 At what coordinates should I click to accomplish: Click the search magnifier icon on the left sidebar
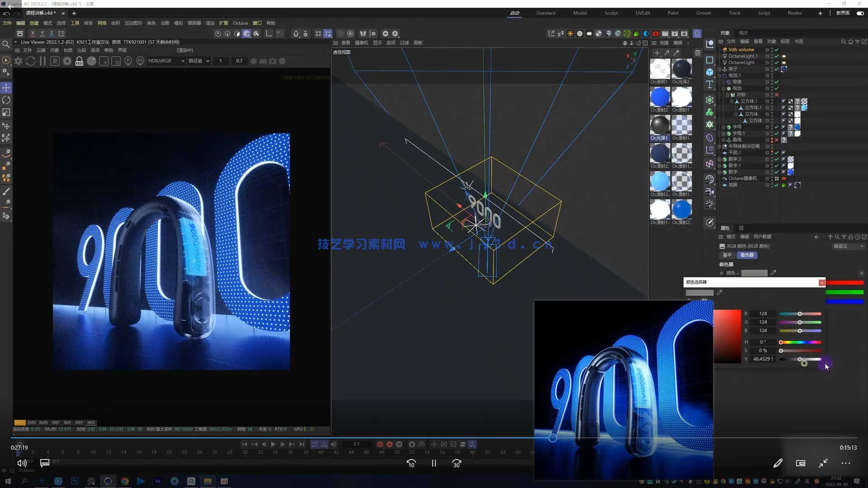[6, 44]
